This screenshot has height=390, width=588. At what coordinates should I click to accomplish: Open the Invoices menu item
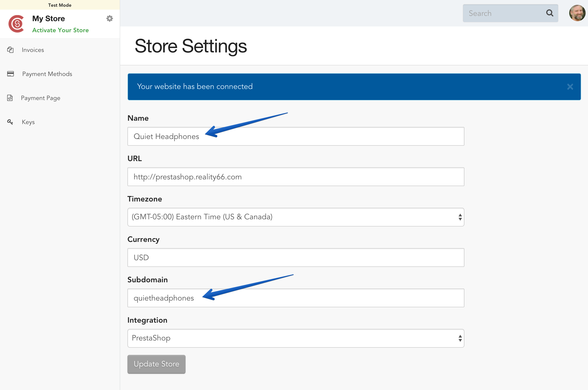tap(33, 50)
